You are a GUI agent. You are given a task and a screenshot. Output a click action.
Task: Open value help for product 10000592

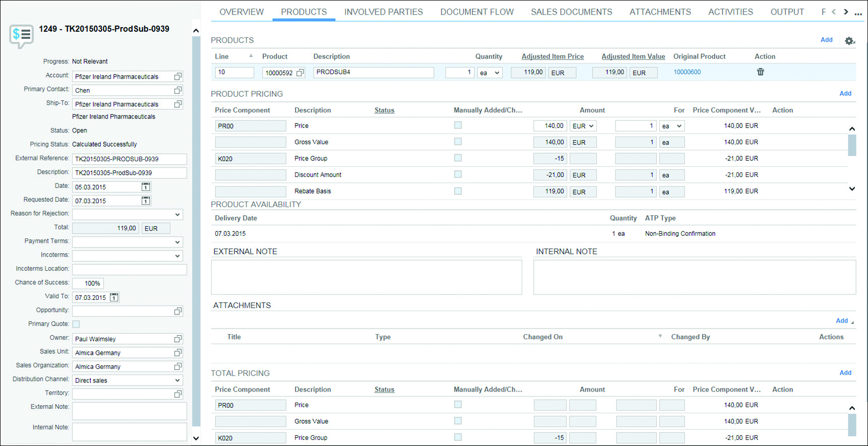click(300, 73)
